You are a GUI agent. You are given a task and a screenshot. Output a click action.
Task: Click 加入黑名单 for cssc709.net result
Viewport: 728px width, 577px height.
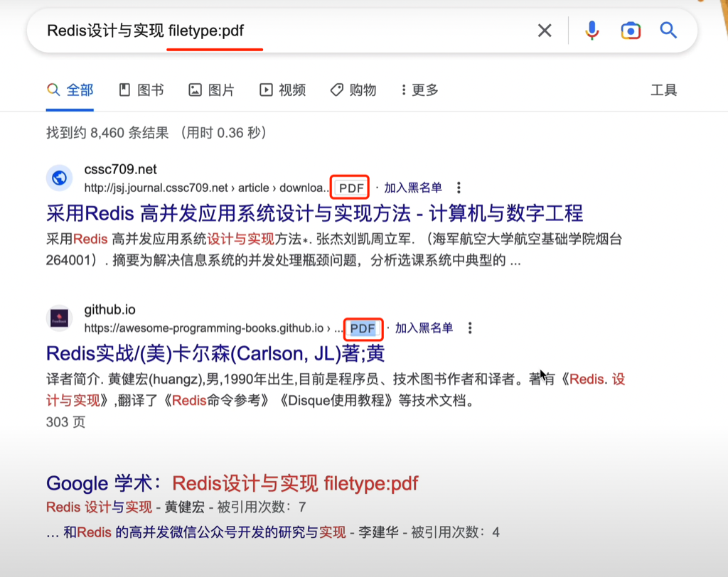pyautogui.click(x=413, y=188)
